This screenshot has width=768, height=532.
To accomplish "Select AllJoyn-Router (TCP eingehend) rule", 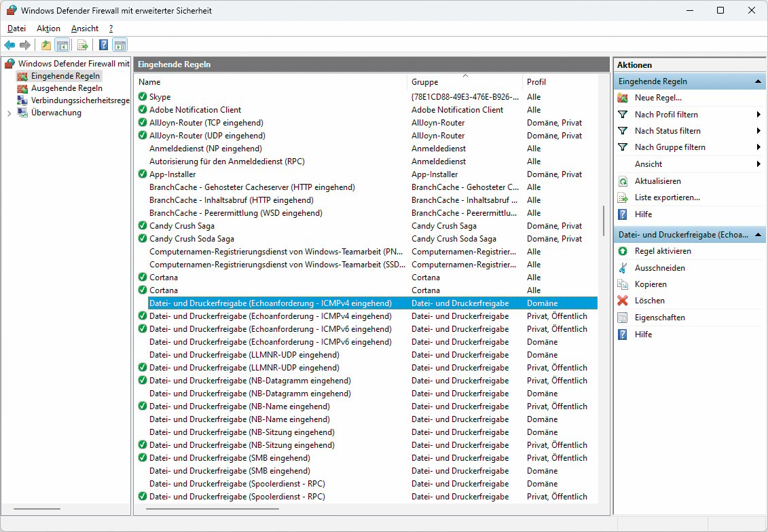I will pyautogui.click(x=367, y=122).
